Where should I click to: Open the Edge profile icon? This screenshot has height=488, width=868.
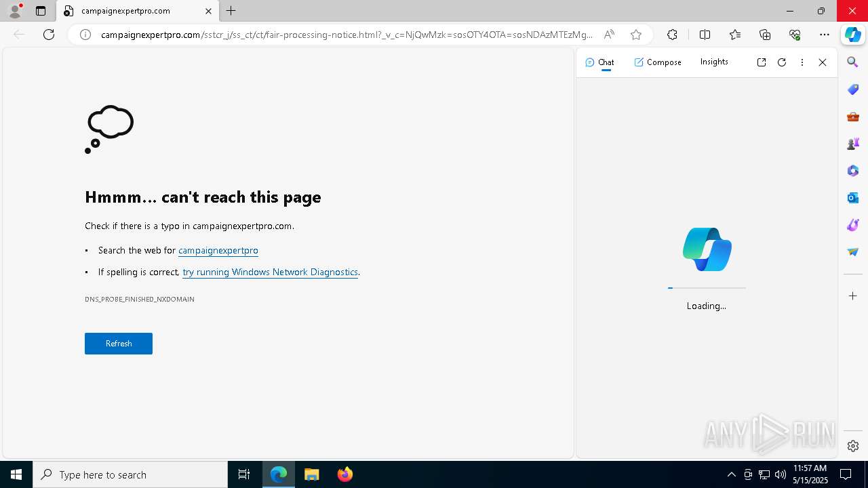tap(15, 11)
